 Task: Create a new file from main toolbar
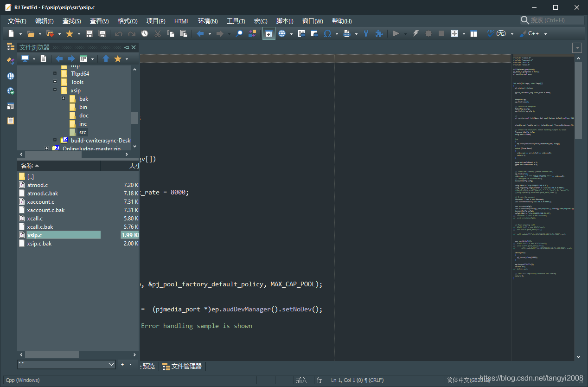[11, 33]
